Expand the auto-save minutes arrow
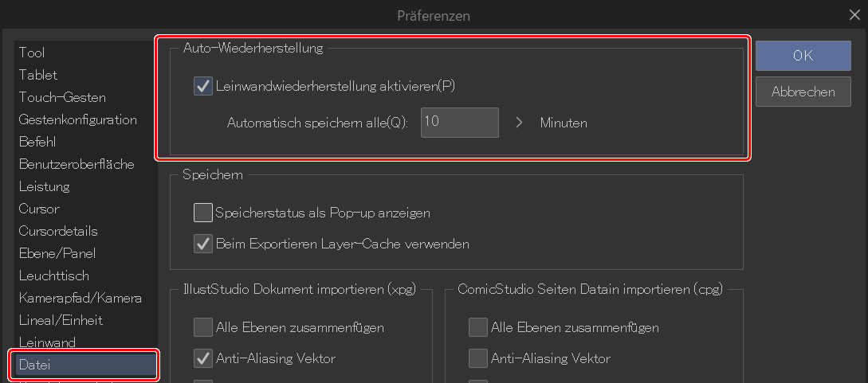Screen dimensions: 868x383 click(519, 123)
